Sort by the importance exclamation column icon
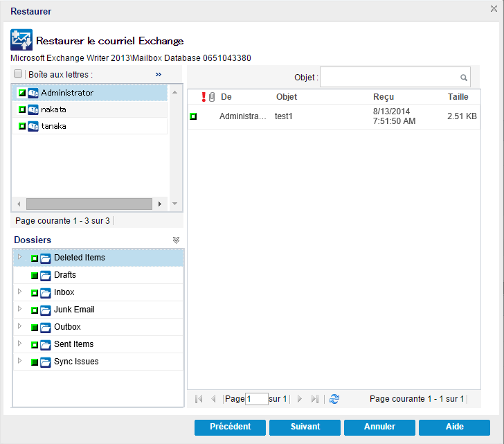The image size is (504, 444). pos(204,97)
